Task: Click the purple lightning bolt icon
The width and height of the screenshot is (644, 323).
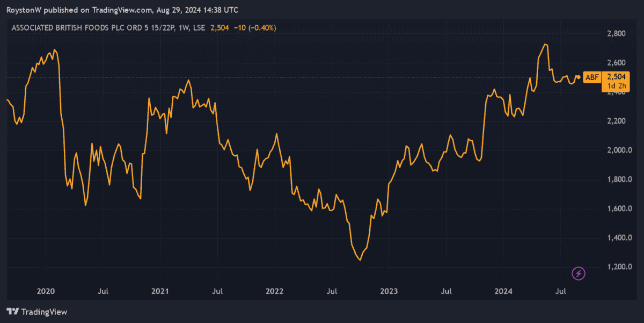Action: (x=579, y=274)
